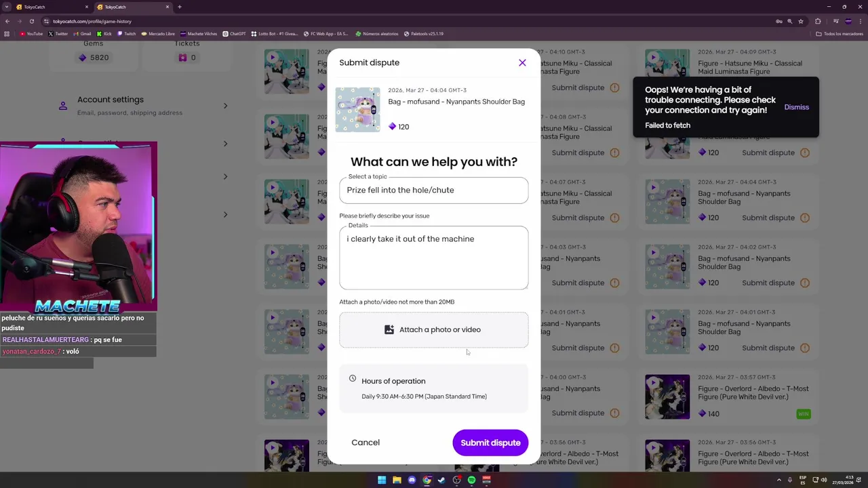The height and width of the screenshot is (488, 868).
Task: Open Account settings in the profile sidebar
Action: pos(144,106)
